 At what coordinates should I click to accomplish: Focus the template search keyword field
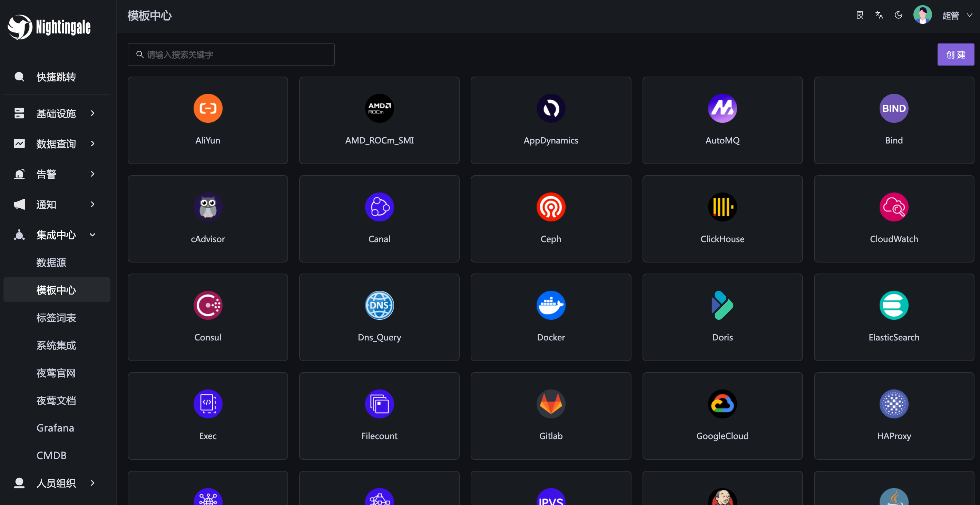click(x=236, y=55)
